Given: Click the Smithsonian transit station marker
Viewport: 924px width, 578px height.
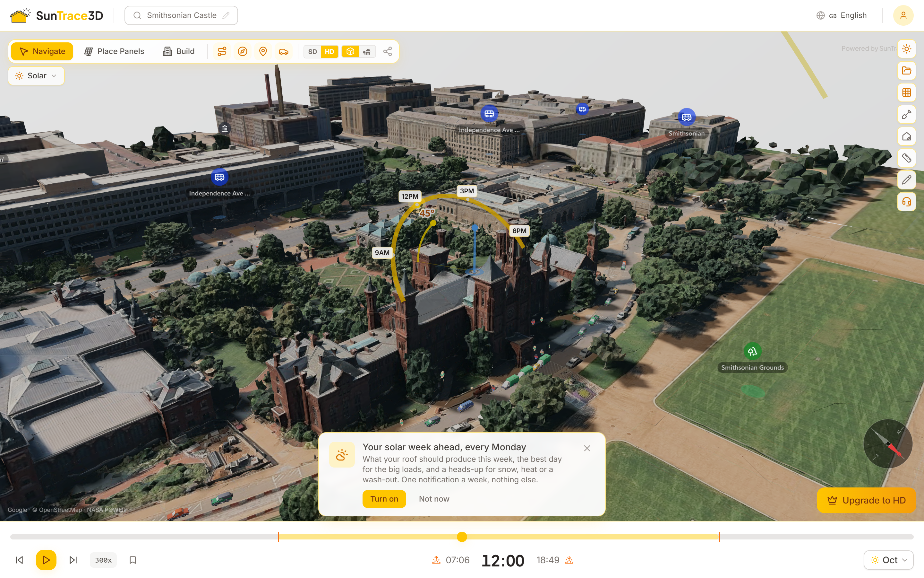Looking at the screenshot, I should (687, 117).
